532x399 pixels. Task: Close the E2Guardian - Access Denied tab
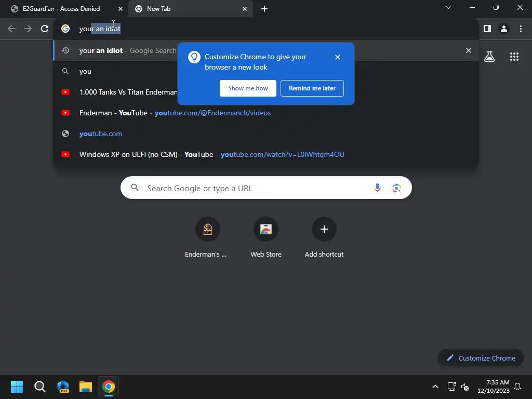pos(121,9)
